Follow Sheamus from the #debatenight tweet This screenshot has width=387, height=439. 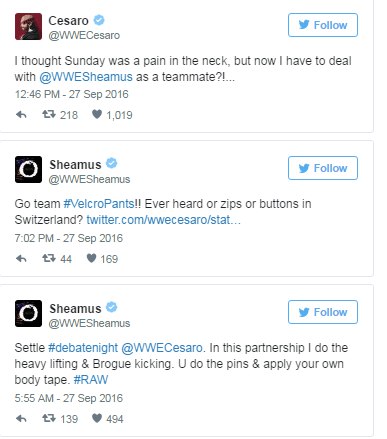coord(323,312)
